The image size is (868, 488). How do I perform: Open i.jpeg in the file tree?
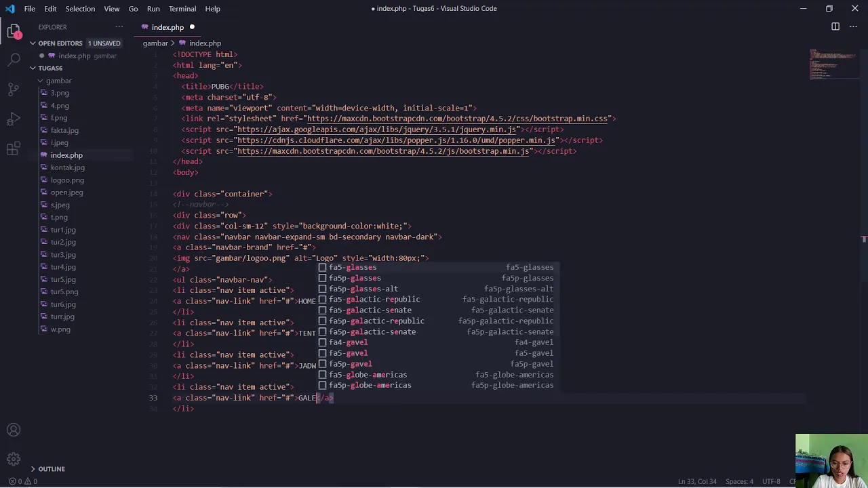[x=59, y=143]
